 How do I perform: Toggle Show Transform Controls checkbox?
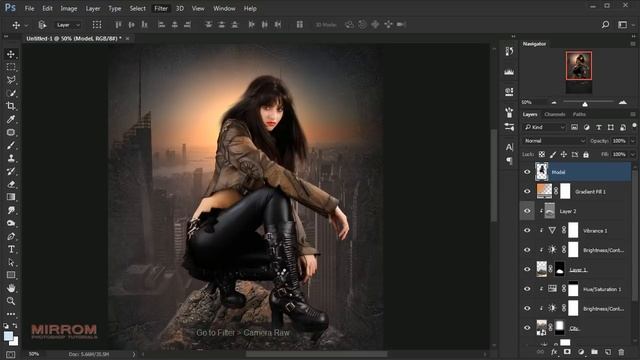coord(97,25)
